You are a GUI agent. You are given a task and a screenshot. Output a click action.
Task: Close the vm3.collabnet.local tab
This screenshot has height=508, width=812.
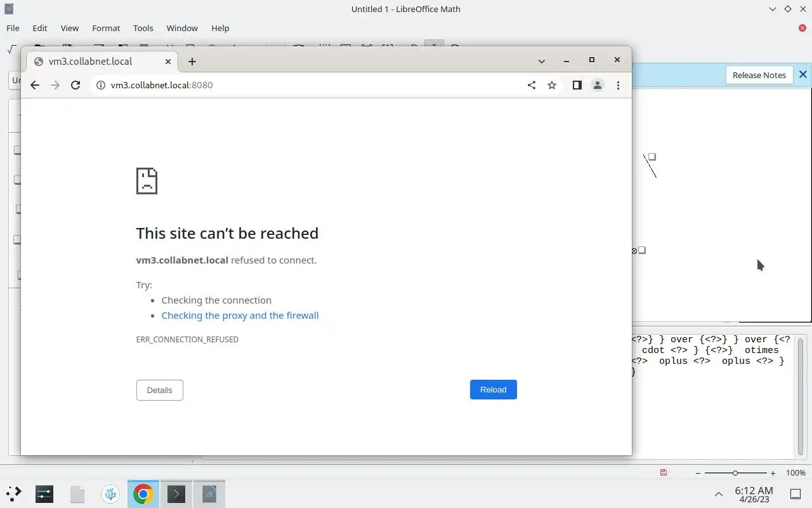[168, 62]
